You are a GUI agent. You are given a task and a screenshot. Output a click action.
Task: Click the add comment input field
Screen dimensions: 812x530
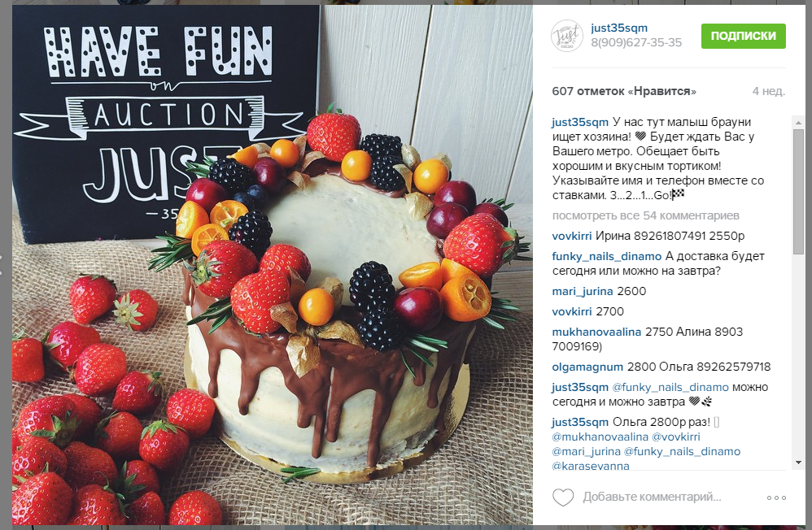[x=652, y=497]
